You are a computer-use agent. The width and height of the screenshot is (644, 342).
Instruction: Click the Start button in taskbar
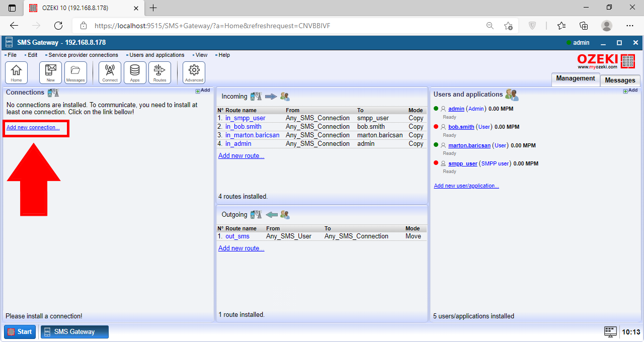20,332
